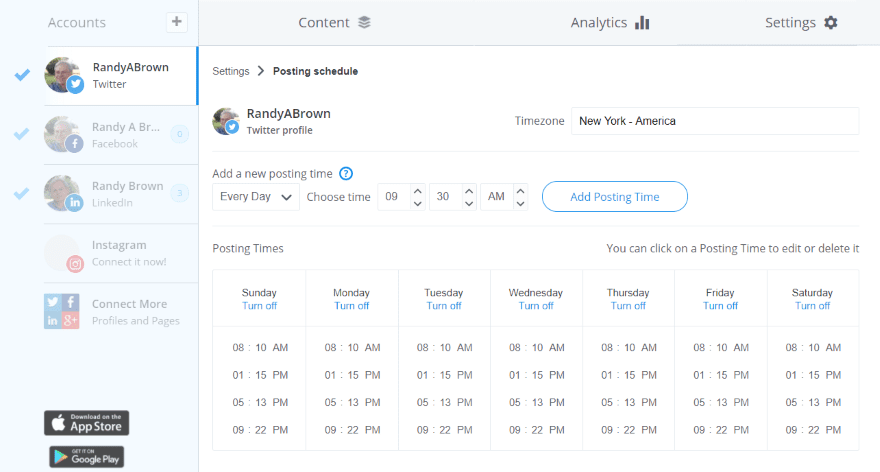
Task: Click the add account plus icon
Action: coord(176,22)
